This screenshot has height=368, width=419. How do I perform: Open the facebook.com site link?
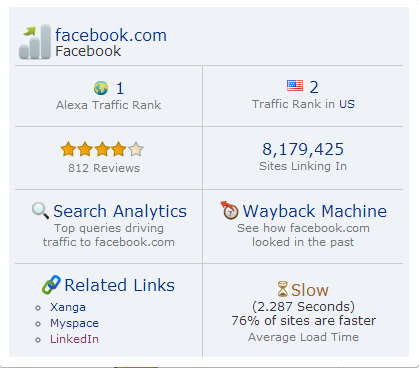click(x=111, y=35)
